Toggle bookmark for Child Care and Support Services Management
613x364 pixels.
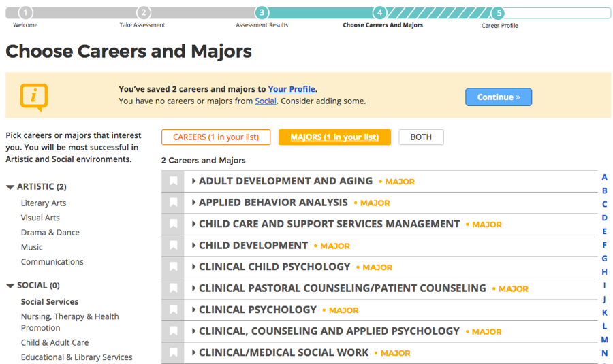pos(173,224)
